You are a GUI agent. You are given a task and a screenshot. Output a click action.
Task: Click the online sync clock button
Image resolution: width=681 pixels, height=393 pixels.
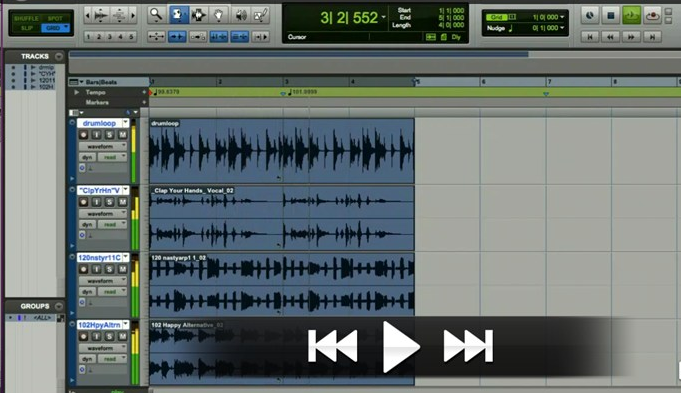(589, 16)
